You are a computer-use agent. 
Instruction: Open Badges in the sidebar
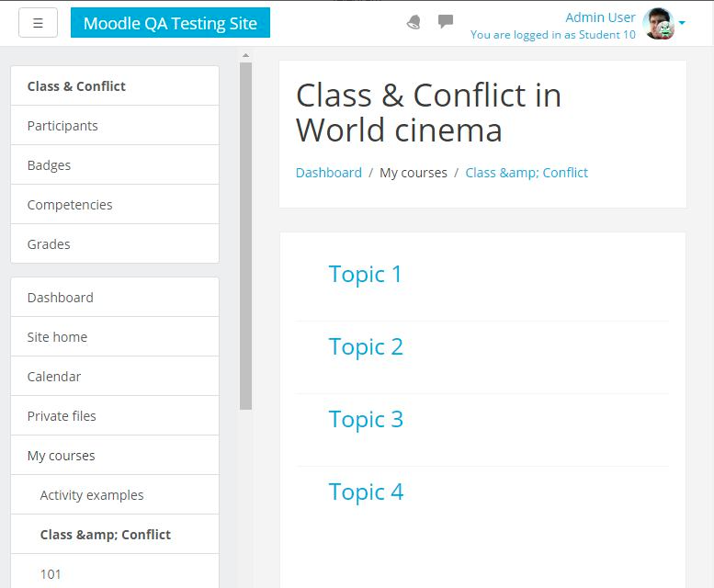pyautogui.click(x=115, y=165)
